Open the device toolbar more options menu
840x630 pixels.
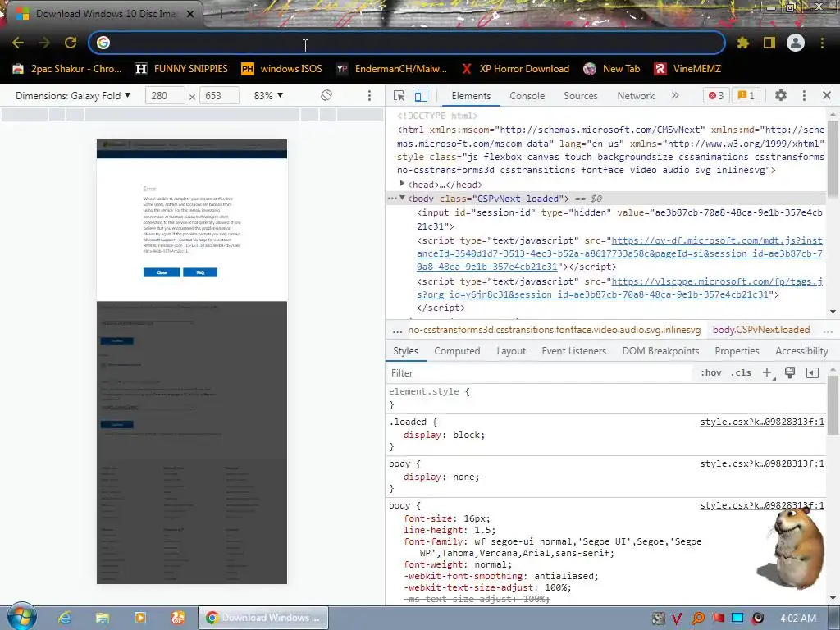point(369,95)
